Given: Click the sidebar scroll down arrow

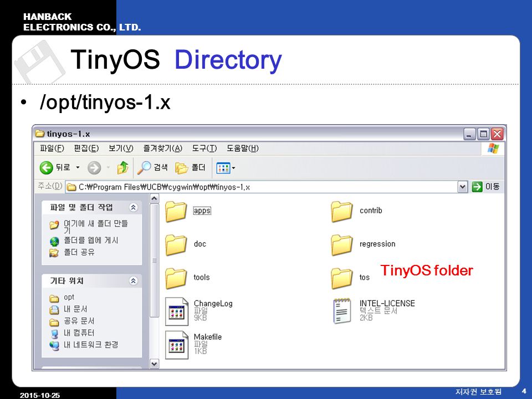Looking at the screenshot, I should click(154, 364).
